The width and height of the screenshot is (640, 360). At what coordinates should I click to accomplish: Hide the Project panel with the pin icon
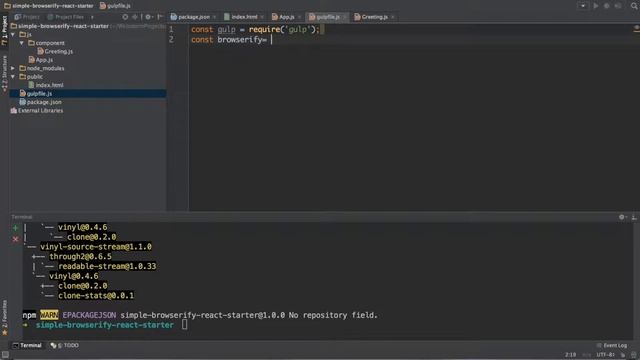tap(160, 17)
